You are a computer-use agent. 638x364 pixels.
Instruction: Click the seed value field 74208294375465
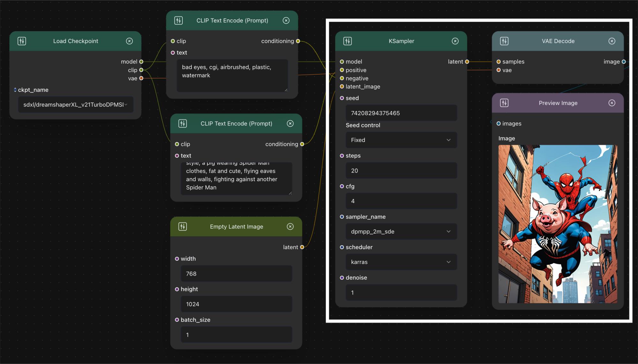tap(401, 113)
